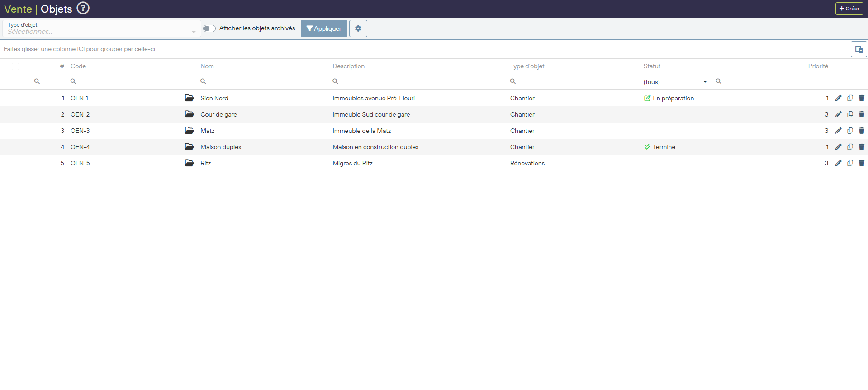Duplicate the Maison duplex row
The width and height of the screenshot is (868, 390).
pos(850,147)
